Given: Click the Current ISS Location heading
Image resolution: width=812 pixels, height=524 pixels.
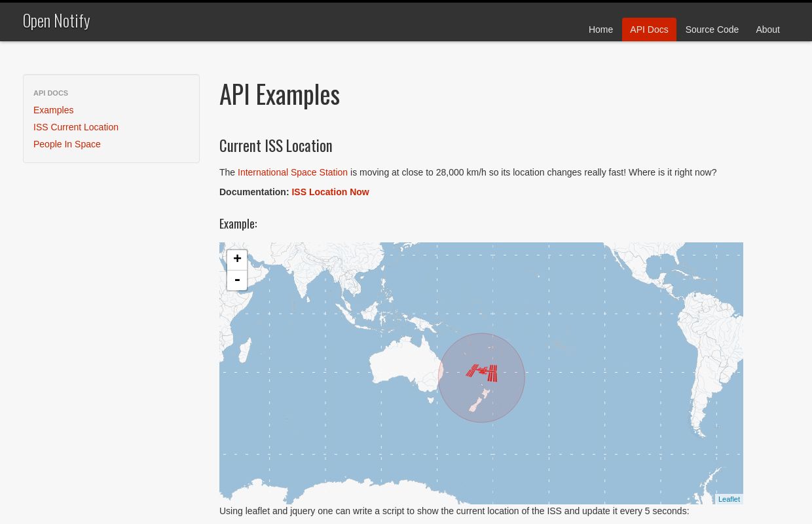Looking at the screenshot, I should click(x=276, y=145).
